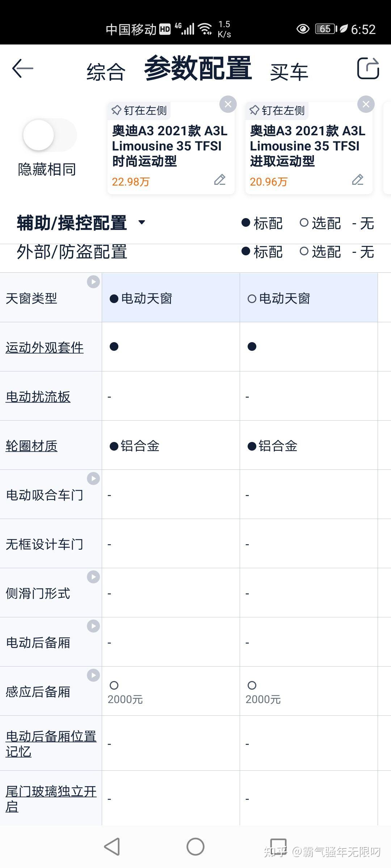Expand the 辅助/操控配置 section dropdown

pyautogui.click(x=142, y=222)
